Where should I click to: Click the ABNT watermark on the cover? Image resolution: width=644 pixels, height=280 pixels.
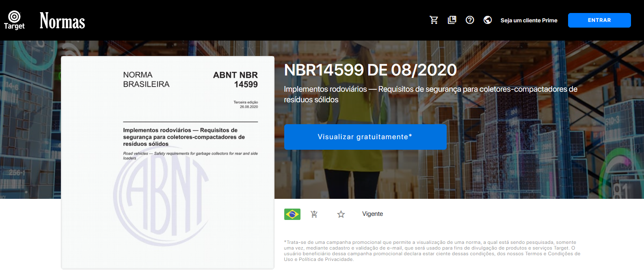[x=161, y=199]
